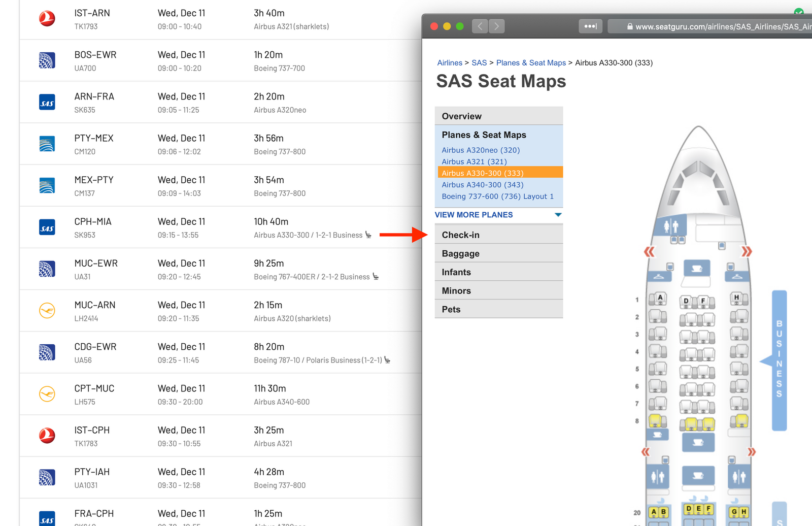Click the United logo on the PTY-IAH row
812x526 pixels.
[47, 478]
